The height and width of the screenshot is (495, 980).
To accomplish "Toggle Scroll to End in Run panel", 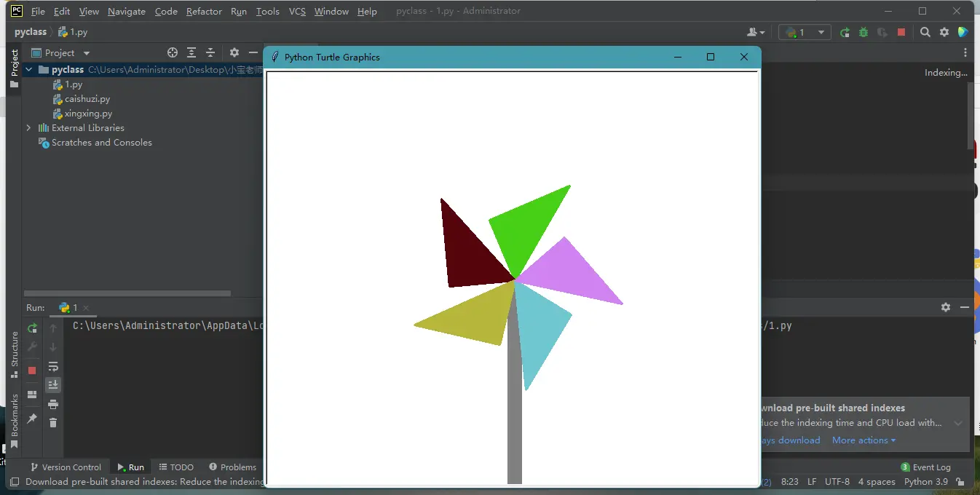I will click(x=53, y=384).
